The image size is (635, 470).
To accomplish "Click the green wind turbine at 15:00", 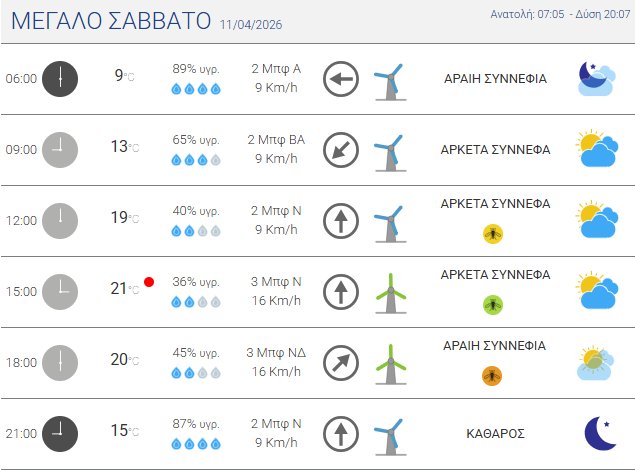I will tap(390, 292).
